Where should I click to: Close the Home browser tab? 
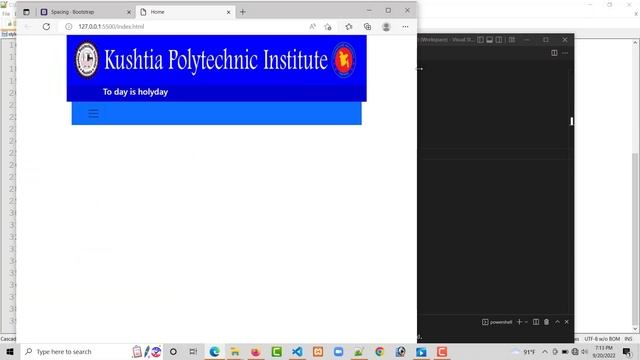pos(229,12)
